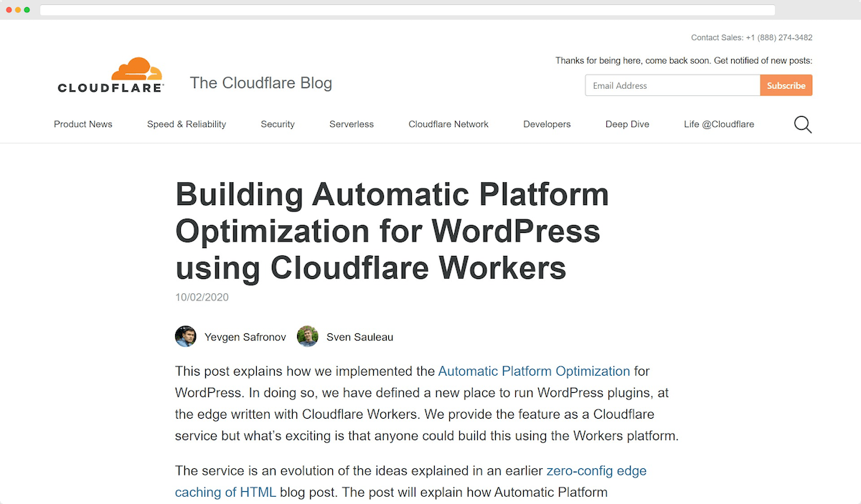This screenshot has width=861, height=504.
Task: Follow the zero-config edge caching link
Action: 596,471
